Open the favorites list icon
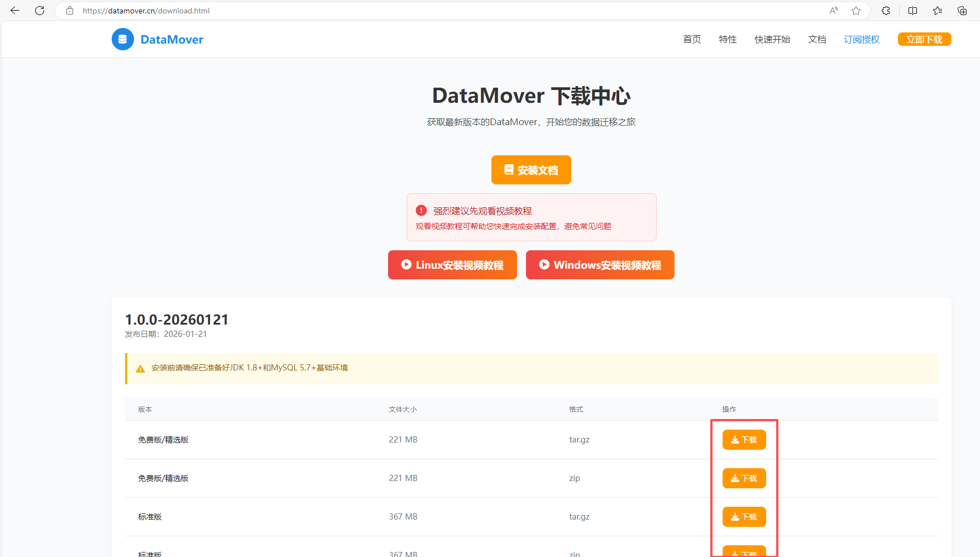980x557 pixels. 938,11
